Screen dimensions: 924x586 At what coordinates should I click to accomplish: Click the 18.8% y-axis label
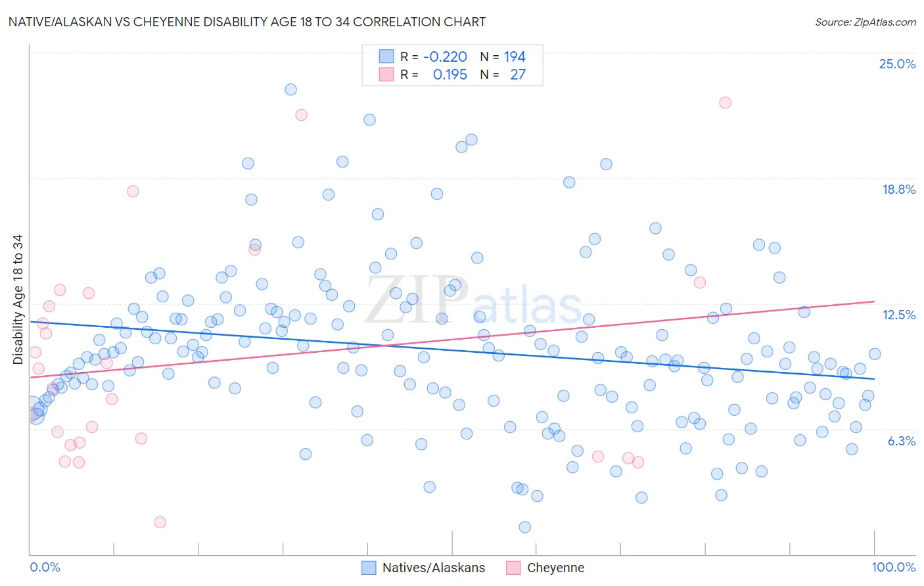898,189
